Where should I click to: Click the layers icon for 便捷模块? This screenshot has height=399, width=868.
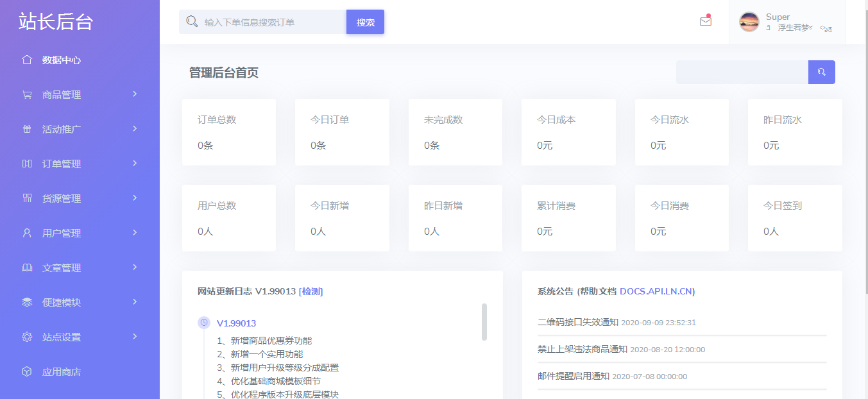tap(27, 302)
